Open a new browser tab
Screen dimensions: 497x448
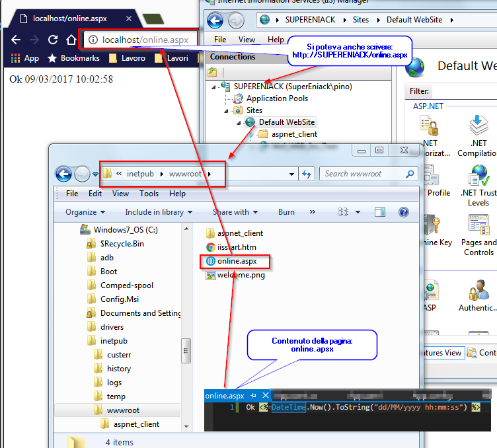153,19
